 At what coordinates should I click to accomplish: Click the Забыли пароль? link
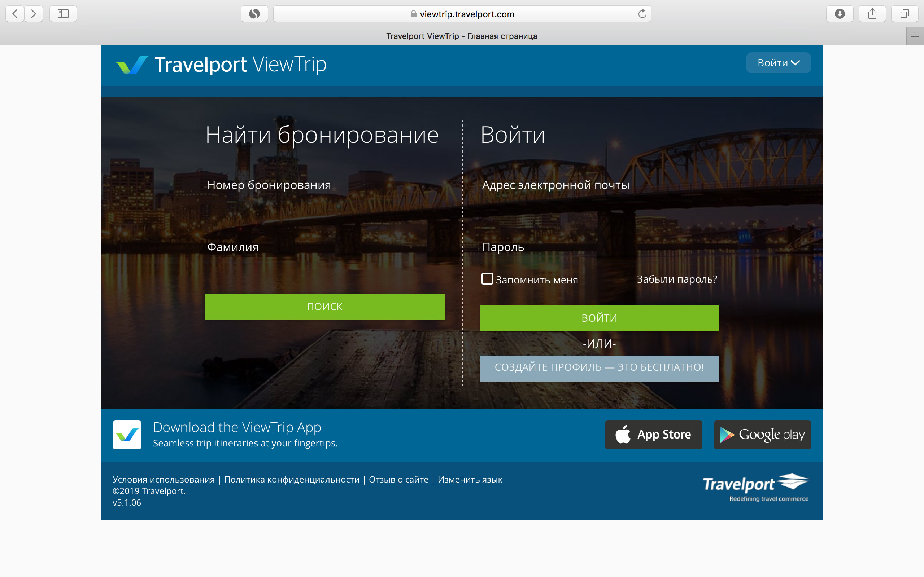(677, 279)
